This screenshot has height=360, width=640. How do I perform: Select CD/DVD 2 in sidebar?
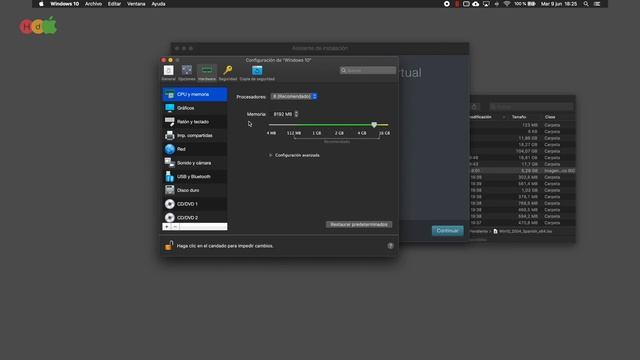pyautogui.click(x=195, y=217)
